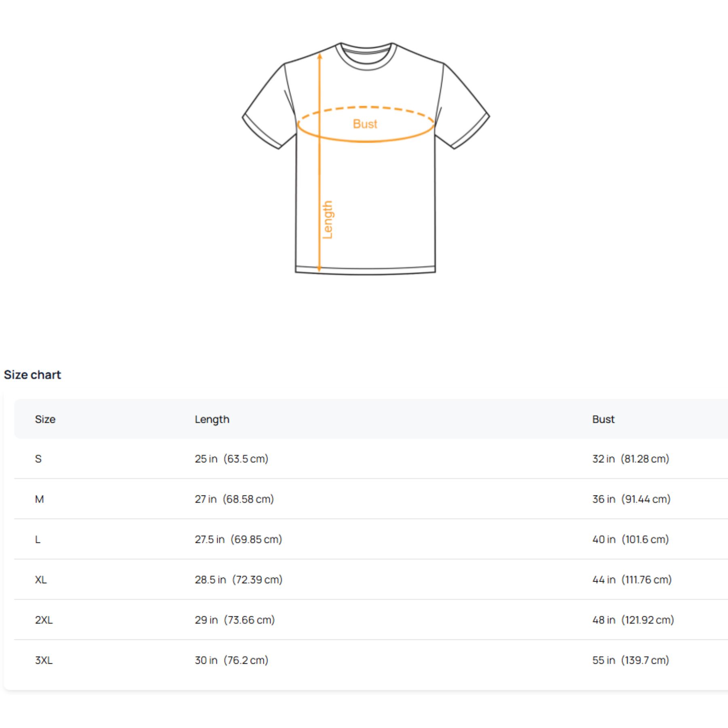
Task: Select the Length column header
Action: click(x=212, y=419)
